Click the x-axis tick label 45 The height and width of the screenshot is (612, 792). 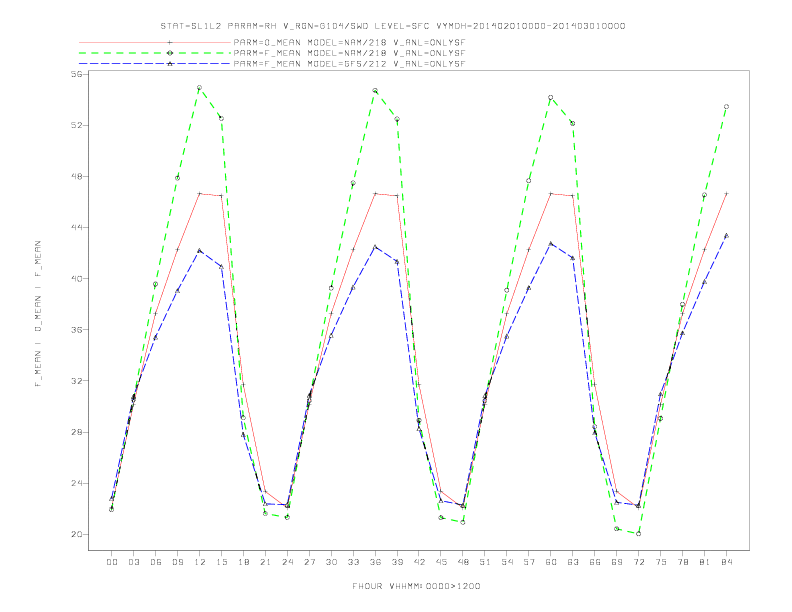441,562
